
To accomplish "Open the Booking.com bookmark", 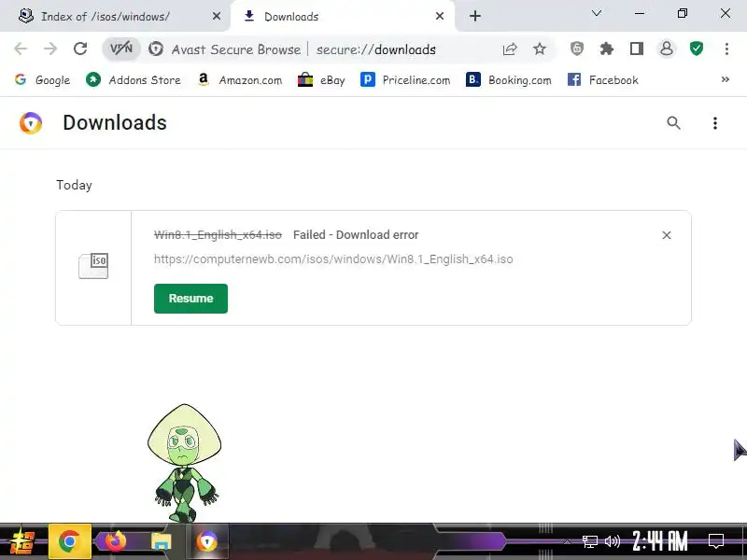I will point(509,80).
